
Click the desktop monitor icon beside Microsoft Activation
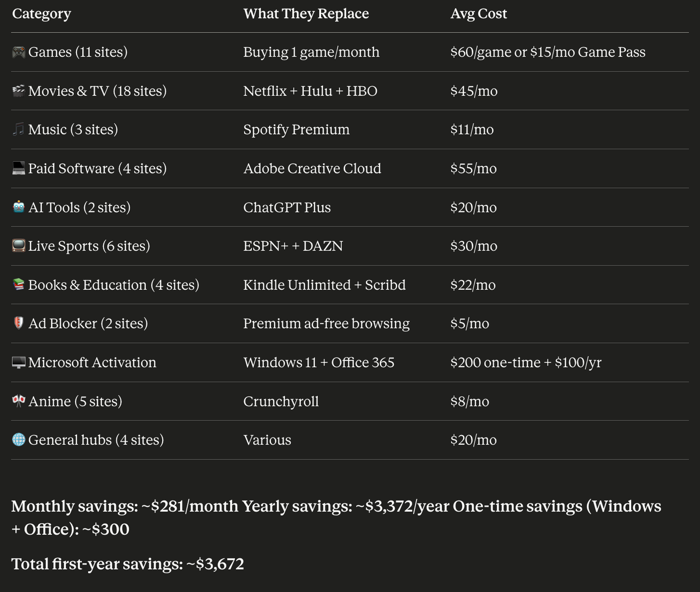18,362
